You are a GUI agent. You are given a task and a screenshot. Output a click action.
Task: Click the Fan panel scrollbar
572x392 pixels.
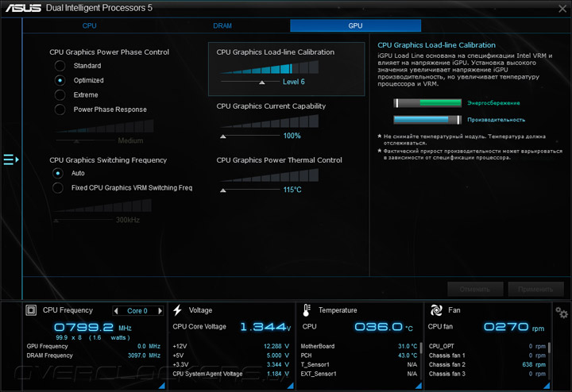pyautogui.click(x=549, y=348)
